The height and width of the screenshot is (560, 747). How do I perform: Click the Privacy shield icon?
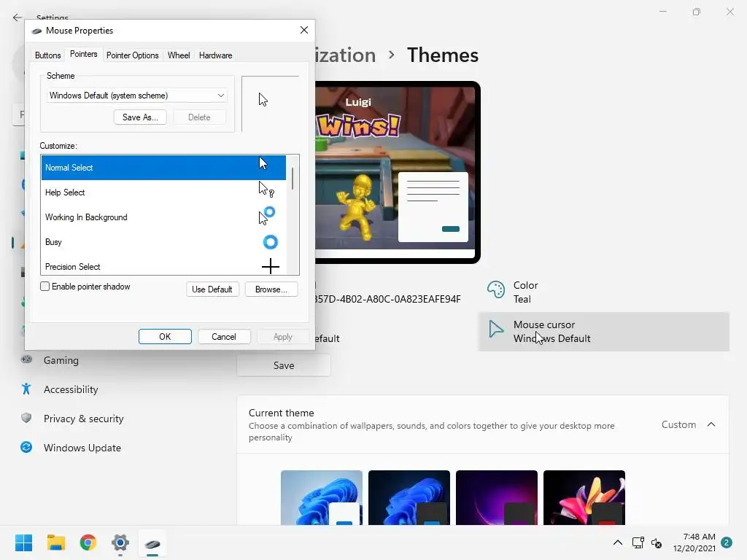point(26,418)
